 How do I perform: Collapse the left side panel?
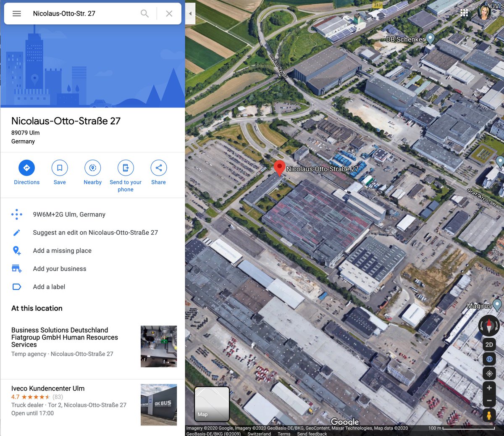[190, 13]
